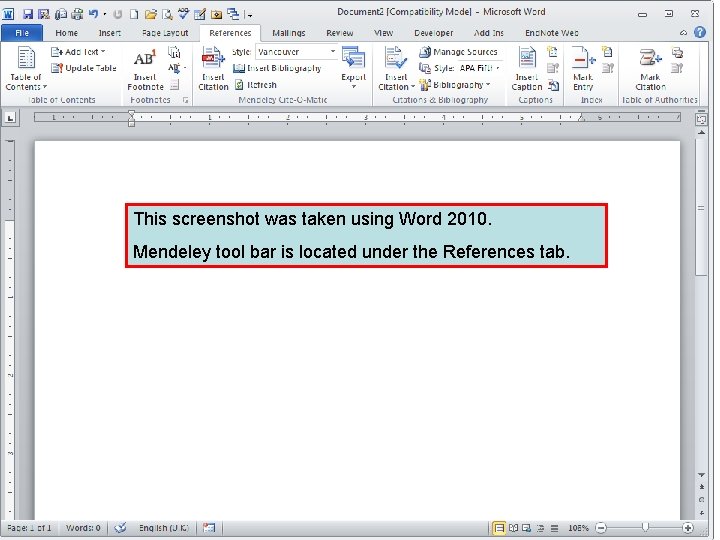
Task: Click the macro recording status bar icon
Action: point(209,528)
